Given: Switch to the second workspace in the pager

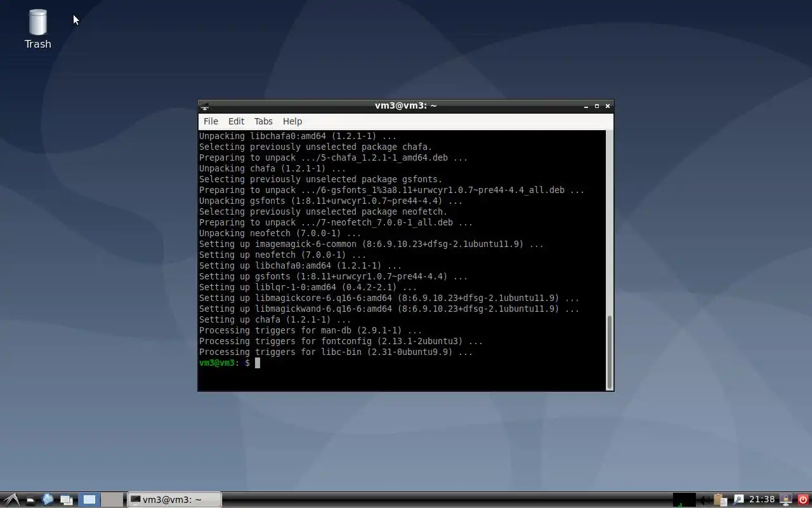Looking at the screenshot, I should tap(112, 500).
